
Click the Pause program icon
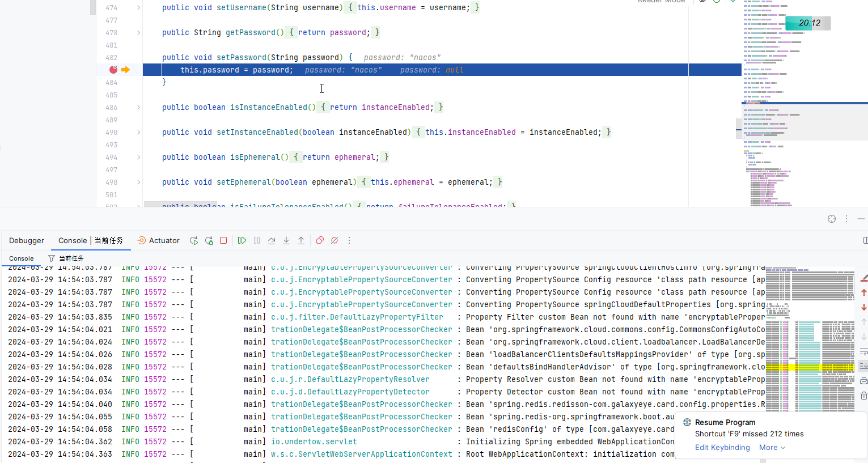tap(257, 240)
